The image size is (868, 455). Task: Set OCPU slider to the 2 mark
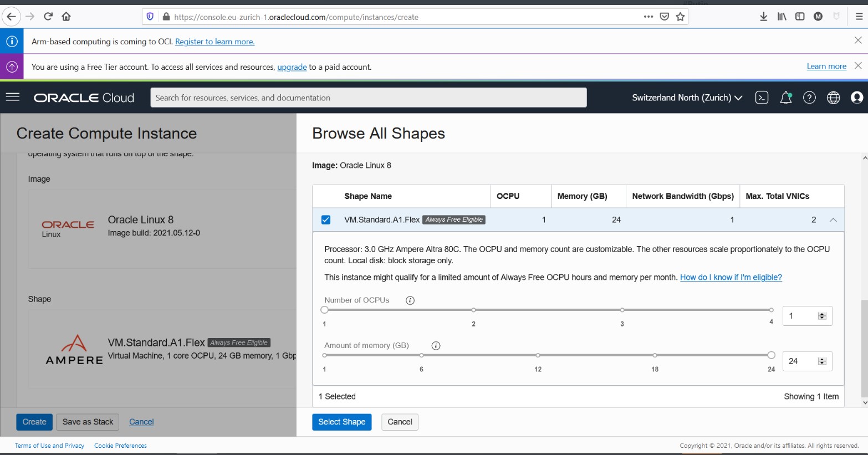[x=473, y=310]
